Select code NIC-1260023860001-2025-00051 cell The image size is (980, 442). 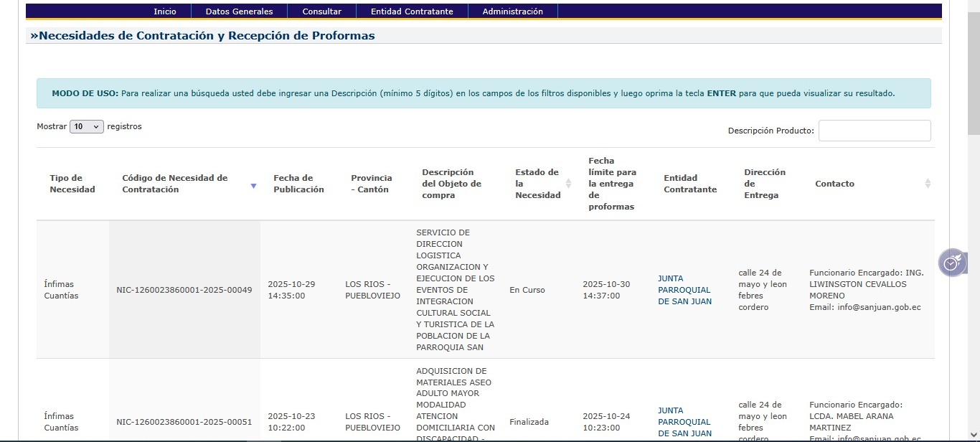coord(184,422)
